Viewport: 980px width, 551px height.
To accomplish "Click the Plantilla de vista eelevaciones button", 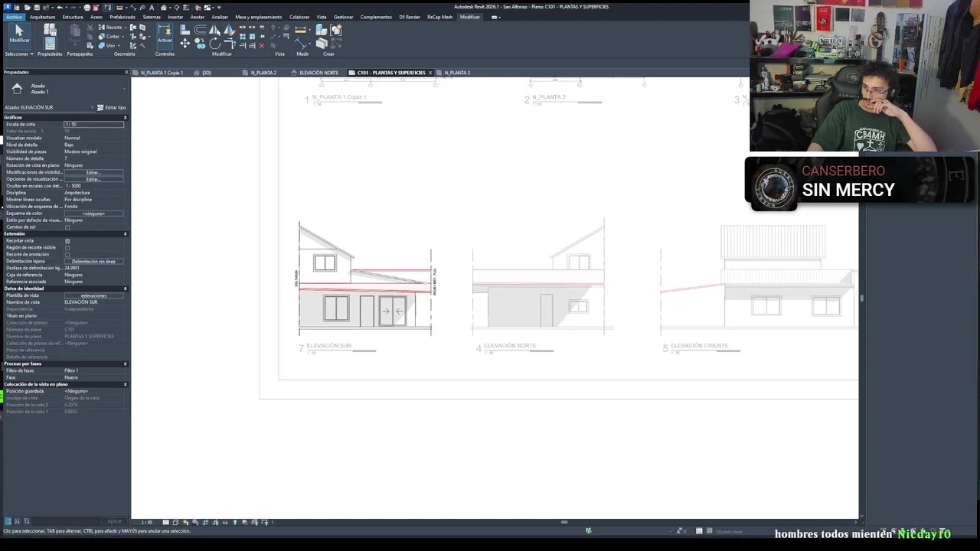I will tap(93, 295).
